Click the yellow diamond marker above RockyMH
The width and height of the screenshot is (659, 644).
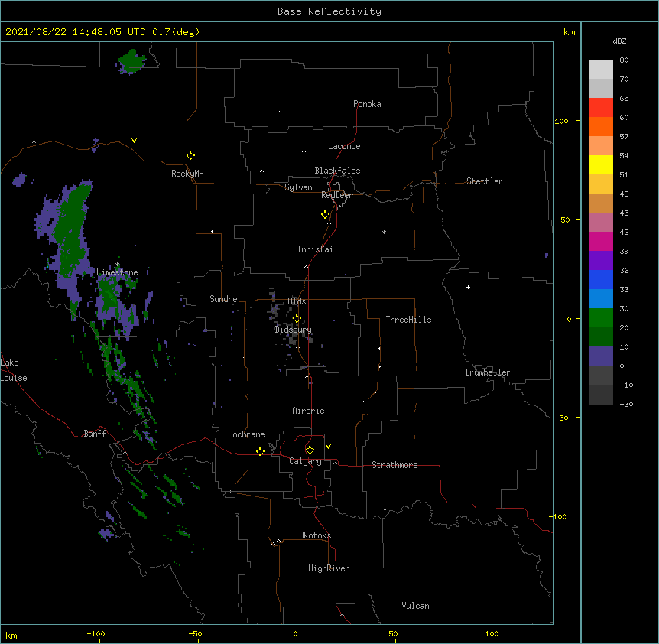click(191, 156)
